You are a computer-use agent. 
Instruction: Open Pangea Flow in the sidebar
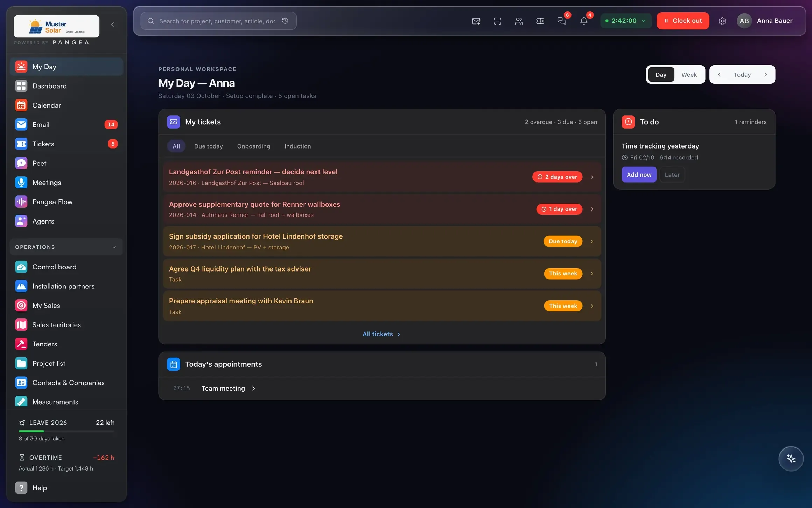coord(66,202)
